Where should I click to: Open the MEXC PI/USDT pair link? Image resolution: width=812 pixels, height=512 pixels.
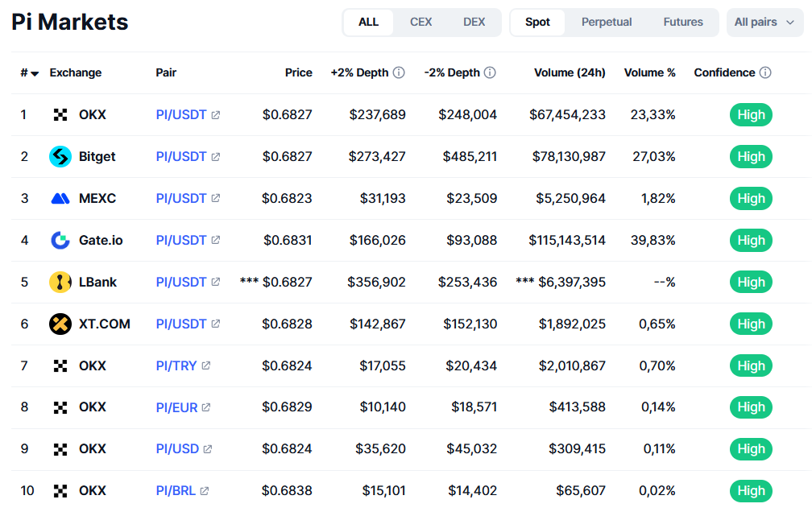181,198
